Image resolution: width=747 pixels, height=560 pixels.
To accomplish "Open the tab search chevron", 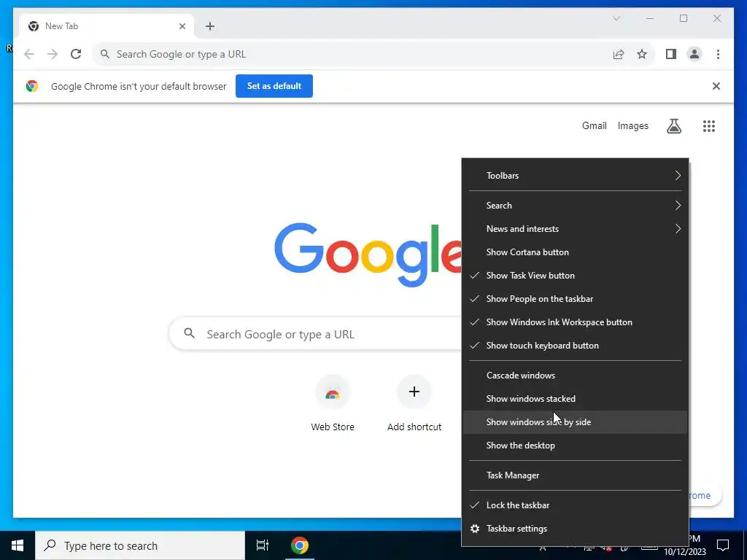I will click(616, 18).
